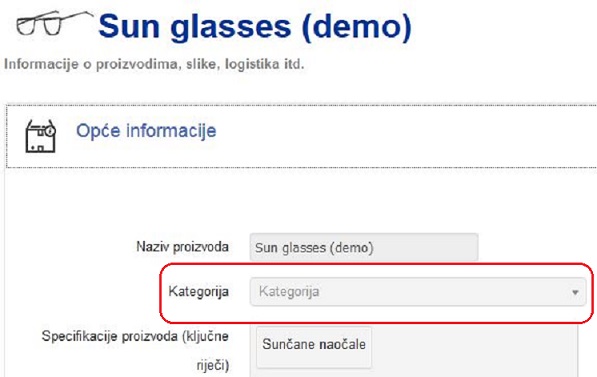Focus the Naziv proizvoda text field
Screen dimensions: 597x377
pos(364,247)
